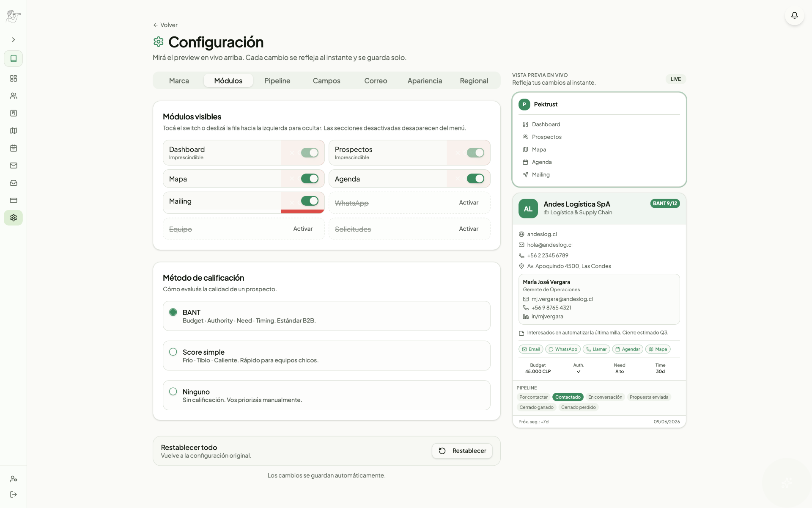Image resolution: width=812 pixels, height=508 pixels.
Task: Click the Mapa action chip in preview card
Action: click(x=658, y=349)
